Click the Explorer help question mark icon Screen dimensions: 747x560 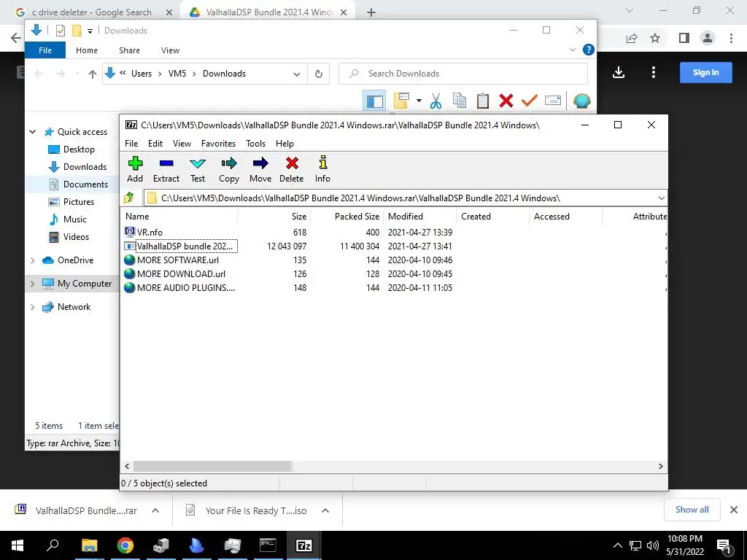(x=589, y=50)
